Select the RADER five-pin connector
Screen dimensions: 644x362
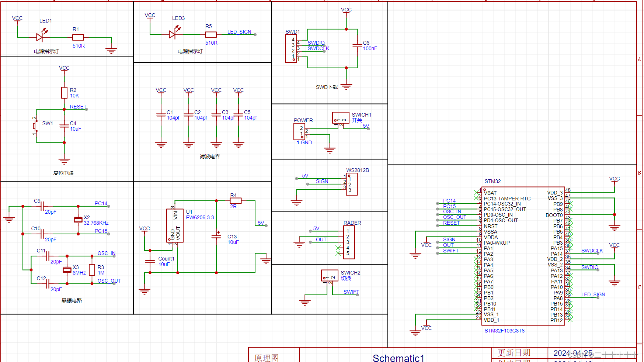349,242
